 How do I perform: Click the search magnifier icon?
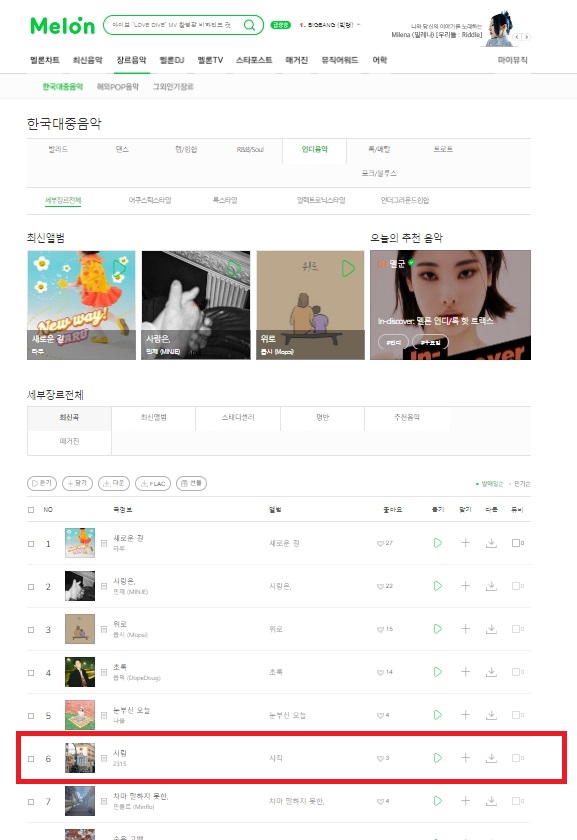click(x=249, y=25)
